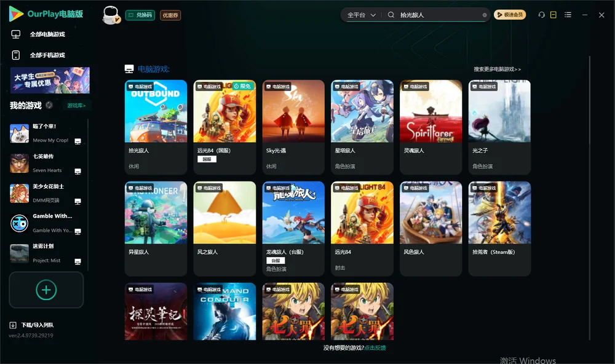Open the 龙魂旅人 (台服) game card
Viewport: 615px width, 364px height.
pyautogui.click(x=293, y=229)
